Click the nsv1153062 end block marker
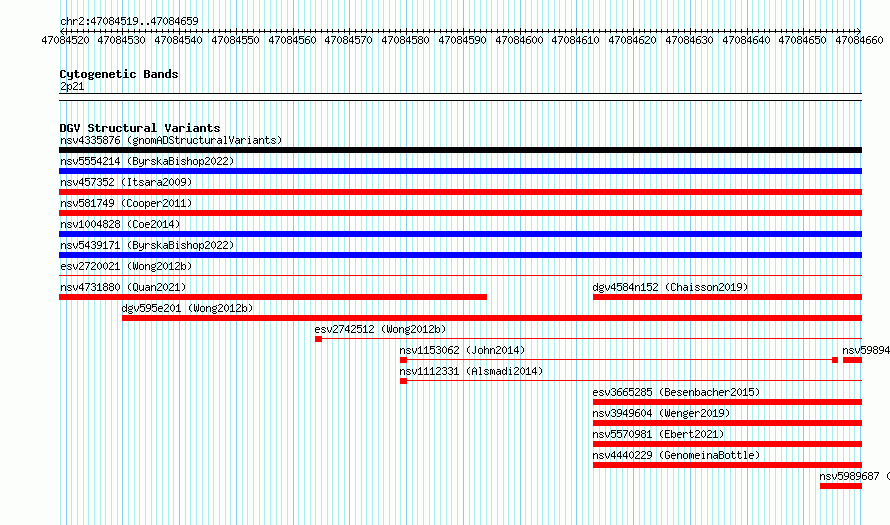 (x=835, y=360)
